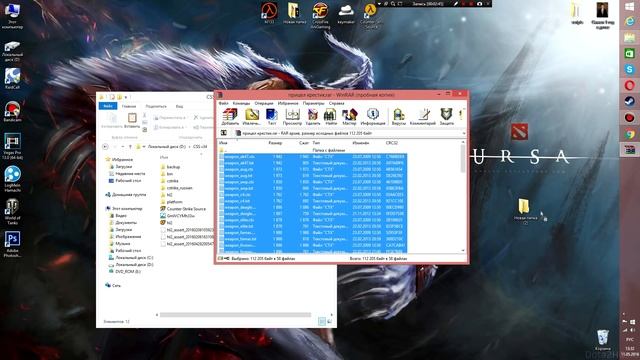Select Этот компьютер in Explorer navigation pane

[x=124, y=209]
